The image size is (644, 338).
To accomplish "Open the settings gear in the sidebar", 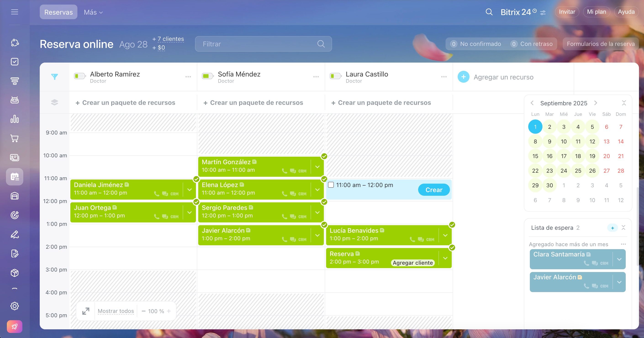I will [14, 306].
